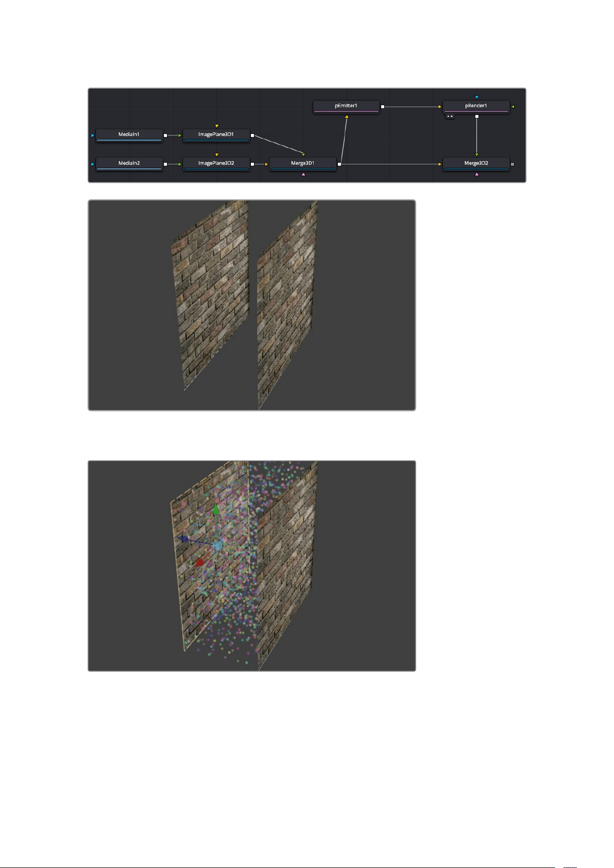The image size is (614, 868).
Task: Click the white output square of Merge3D1
Action: [x=339, y=164]
